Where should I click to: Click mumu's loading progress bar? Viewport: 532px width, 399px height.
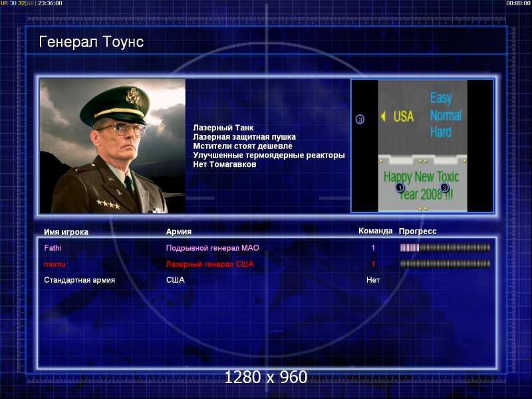[445, 263]
